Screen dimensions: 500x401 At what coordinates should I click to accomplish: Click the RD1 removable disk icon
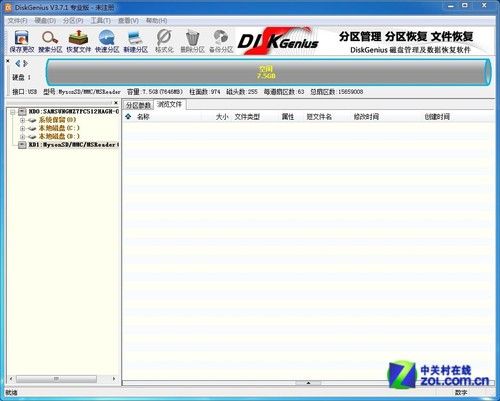22,145
